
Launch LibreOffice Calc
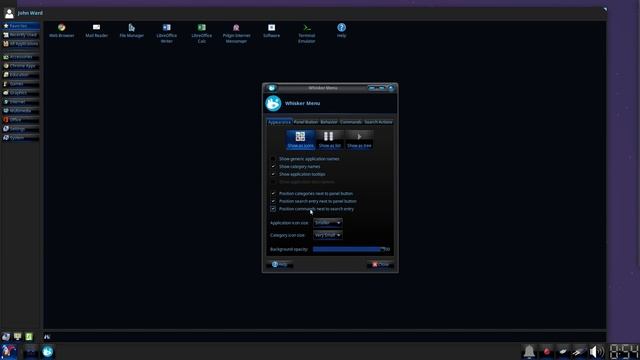click(x=202, y=33)
